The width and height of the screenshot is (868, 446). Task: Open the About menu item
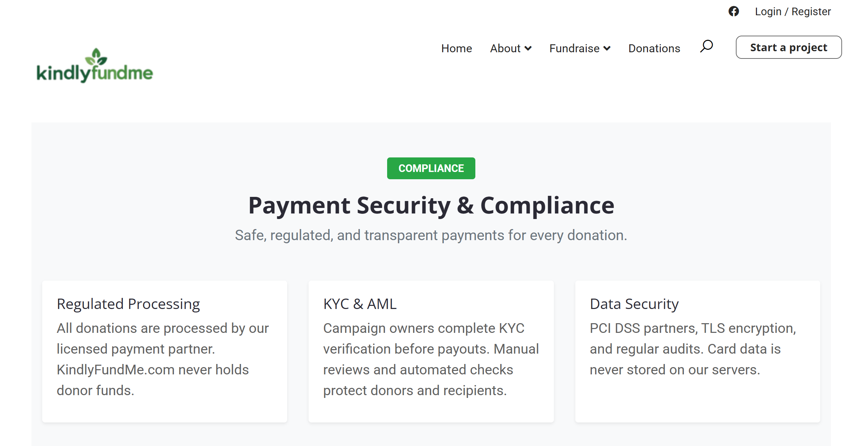point(505,48)
